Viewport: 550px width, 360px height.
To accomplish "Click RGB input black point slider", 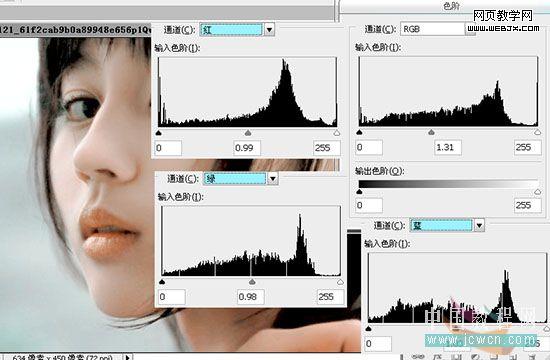I will (x=359, y=132).
